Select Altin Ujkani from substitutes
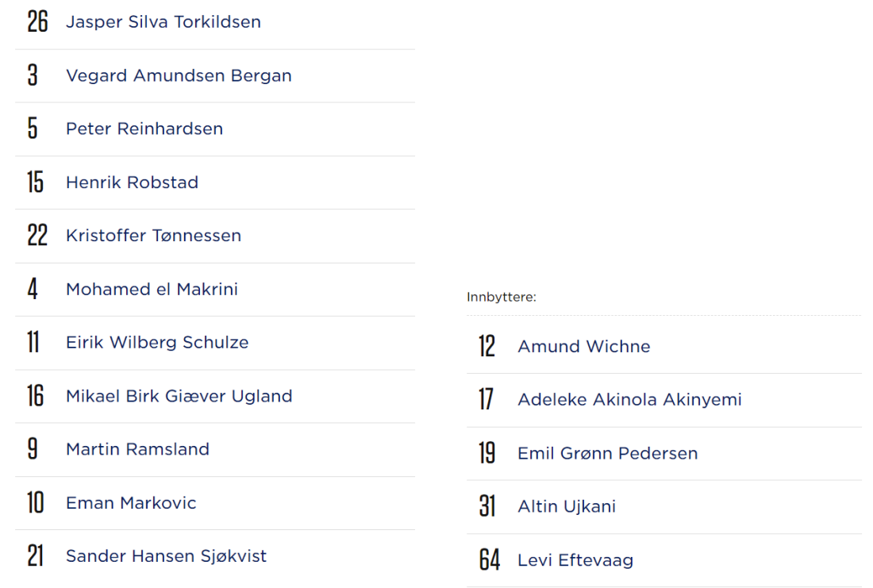The height and width of the screenshot is (588, 873). tap(566, 507)
